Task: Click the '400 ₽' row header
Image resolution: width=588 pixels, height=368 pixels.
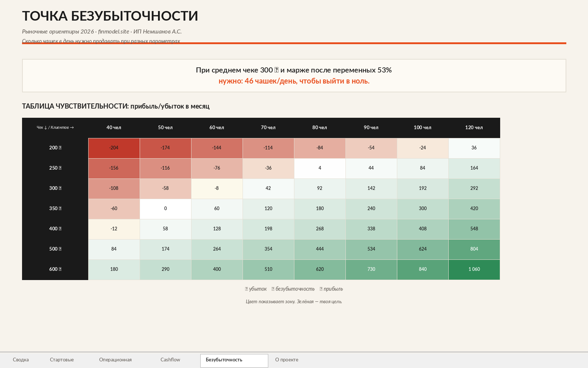Action: click(x=55, y=229)
